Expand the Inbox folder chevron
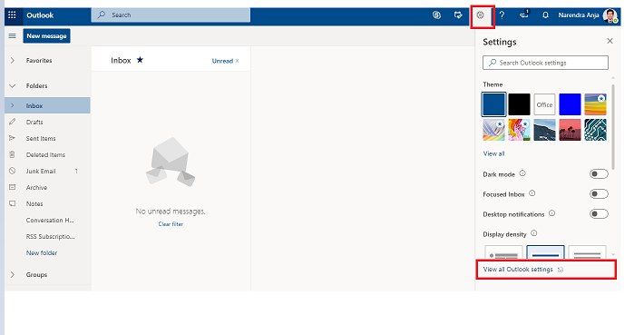Screen dimensions: 644x335 pyautogui.click(x=13, y=105)
